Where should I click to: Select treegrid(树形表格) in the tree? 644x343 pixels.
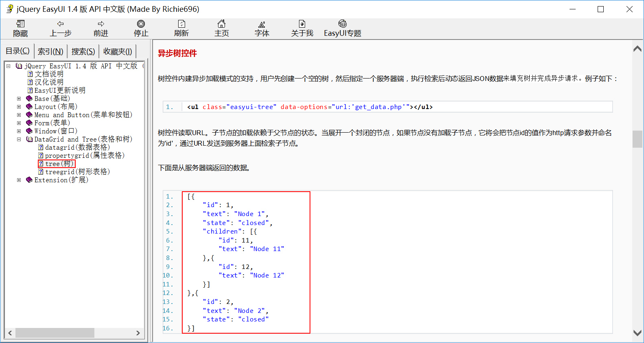coord(77,172)
